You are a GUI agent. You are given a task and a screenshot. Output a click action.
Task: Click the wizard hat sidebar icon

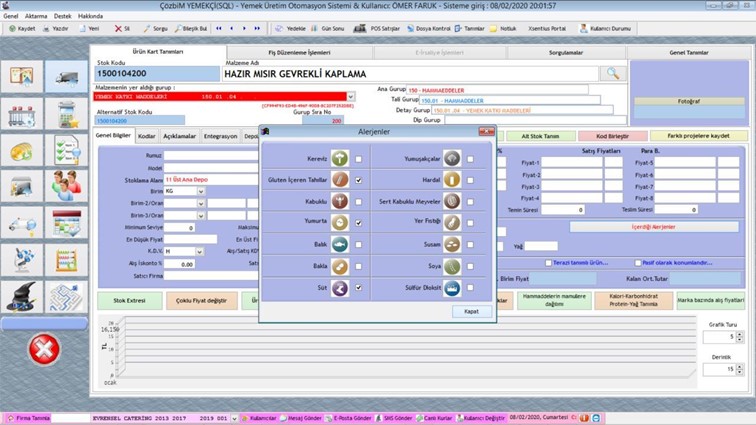[23, 296]
